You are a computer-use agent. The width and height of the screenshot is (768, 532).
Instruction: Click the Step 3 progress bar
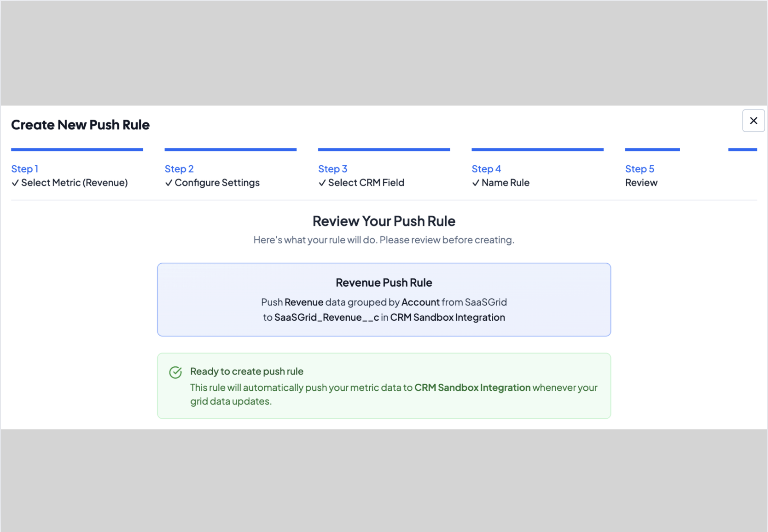[x=384, y=150]
